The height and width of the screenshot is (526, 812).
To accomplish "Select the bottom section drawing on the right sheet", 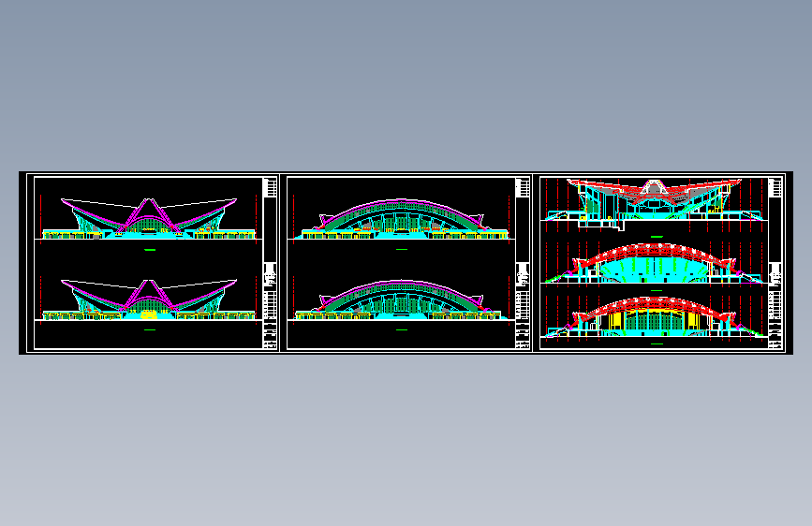I will click(655, 317).
